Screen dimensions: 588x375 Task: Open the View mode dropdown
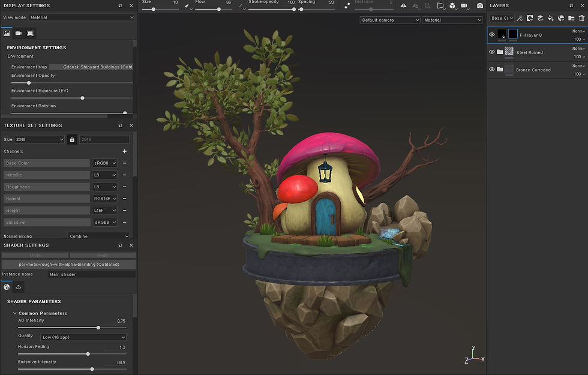82,17
